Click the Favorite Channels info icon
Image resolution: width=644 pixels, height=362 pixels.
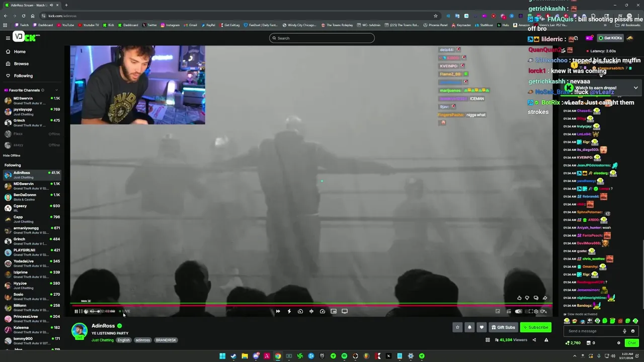pos(42,90)
